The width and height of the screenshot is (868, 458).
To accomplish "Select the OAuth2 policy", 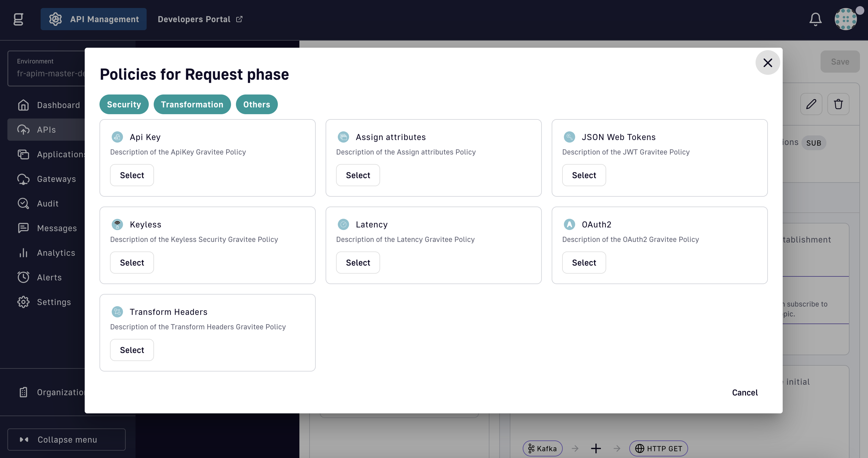I will click(584, 262).
